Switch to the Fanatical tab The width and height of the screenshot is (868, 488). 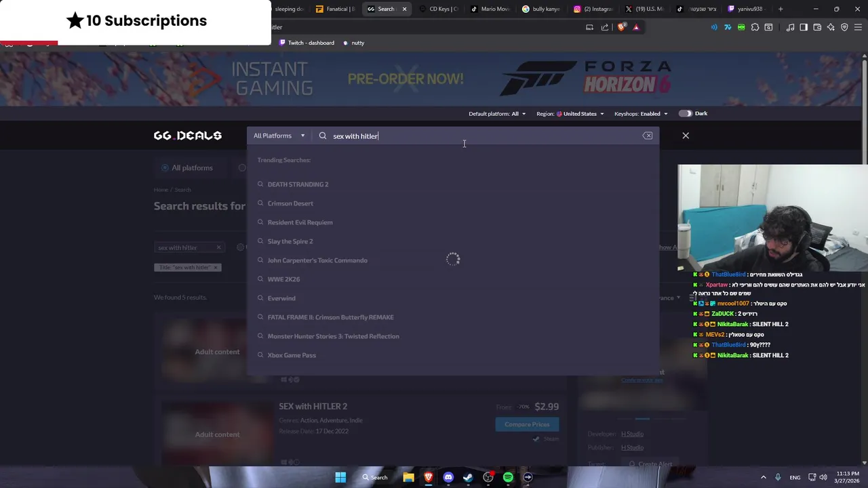(335, 9)
